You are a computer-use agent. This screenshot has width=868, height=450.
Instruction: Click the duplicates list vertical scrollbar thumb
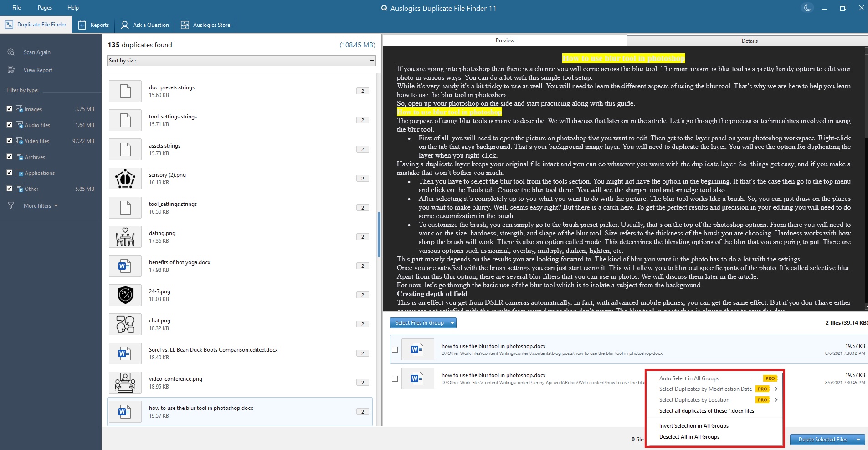(x=379, y=235)
